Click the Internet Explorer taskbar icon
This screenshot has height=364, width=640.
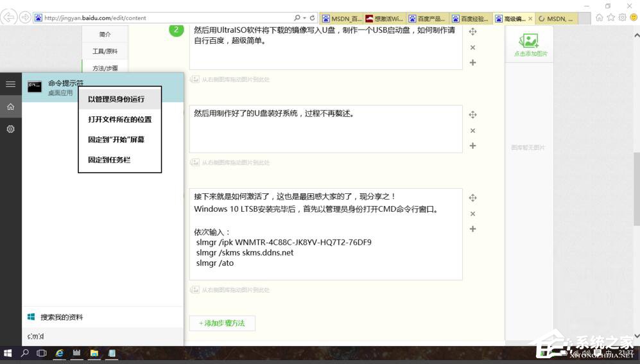60,353
